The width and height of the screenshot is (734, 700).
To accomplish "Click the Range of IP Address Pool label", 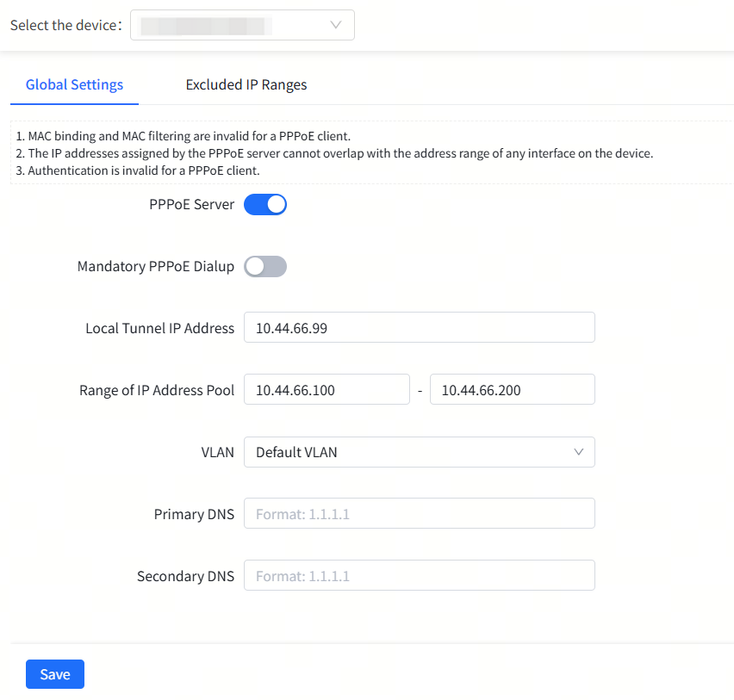I will [x=157, y=390].
